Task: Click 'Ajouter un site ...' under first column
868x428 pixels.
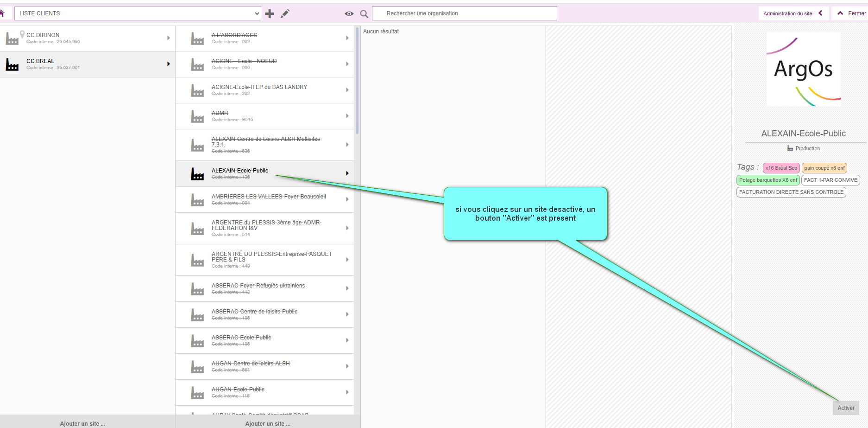Action: (82, 423)
